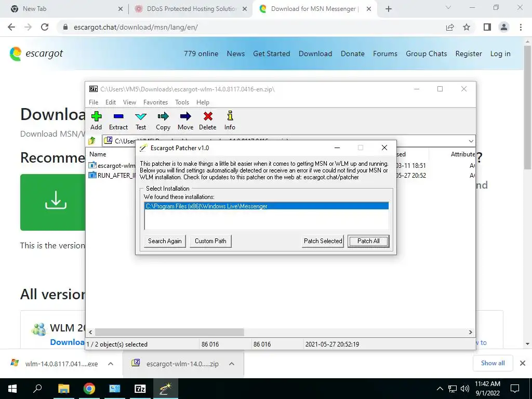
Task: Click Patch All in Escargot Patcher
Action: (368, 241)
